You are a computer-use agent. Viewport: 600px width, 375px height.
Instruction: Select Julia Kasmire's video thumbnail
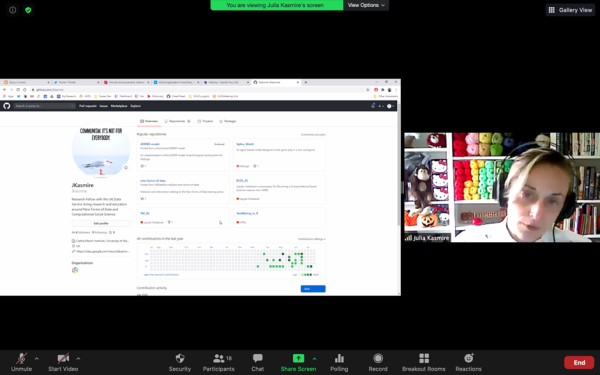502,187
